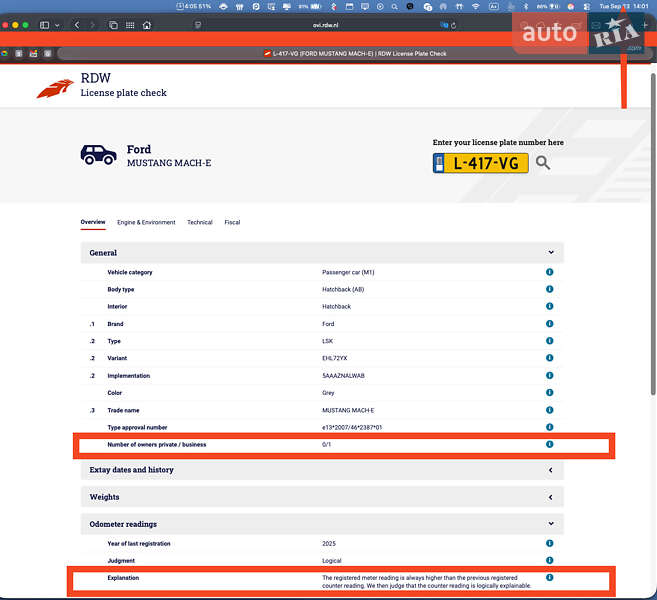Open the Technical tab
657x600 pixels.
pyautogui.click(x=199, y=222)
